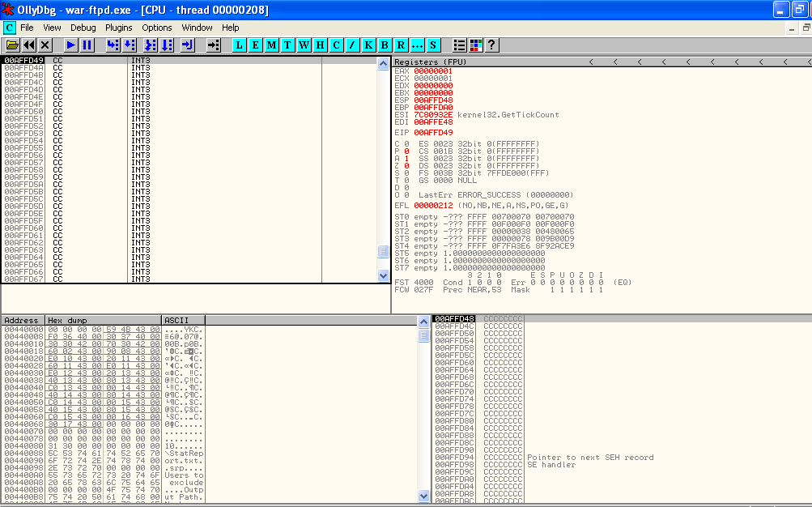This screenshot has width=812, height=507.
Task: Click the Go to address arrow icon
Action: pyautogui.click(x=214, y=45)
